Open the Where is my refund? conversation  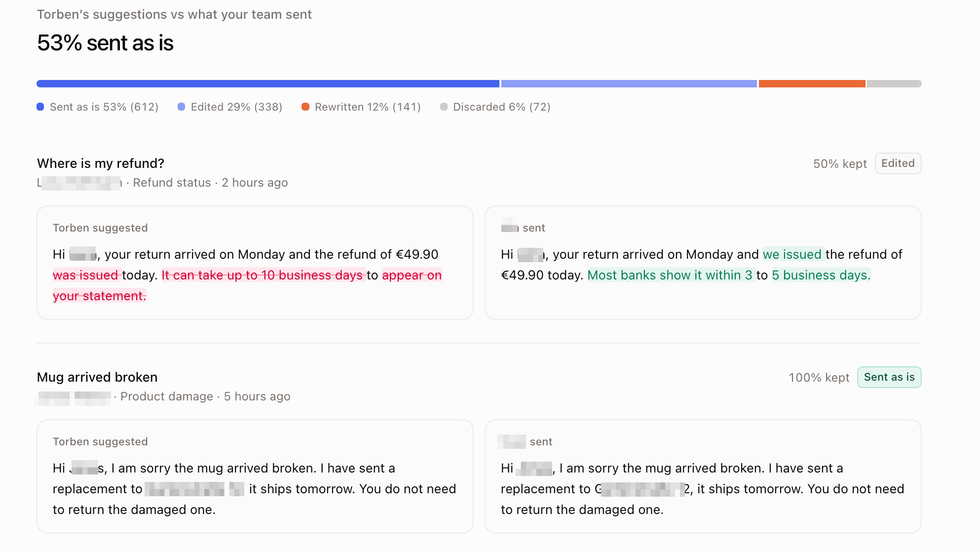click(101, 163)
